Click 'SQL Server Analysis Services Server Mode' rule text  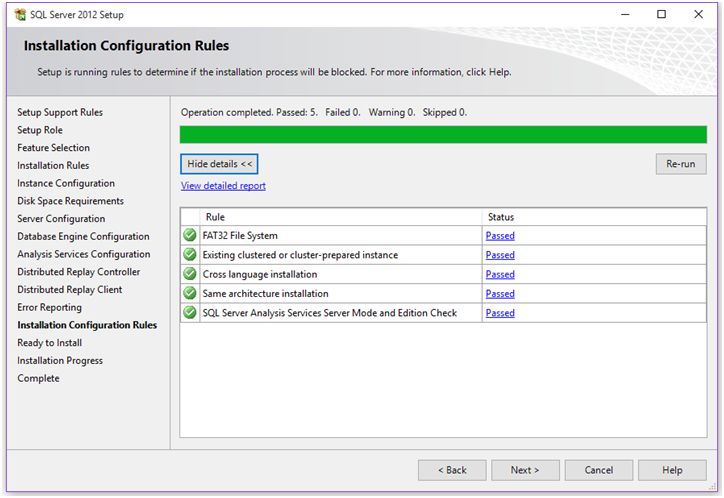click(330, 313)
